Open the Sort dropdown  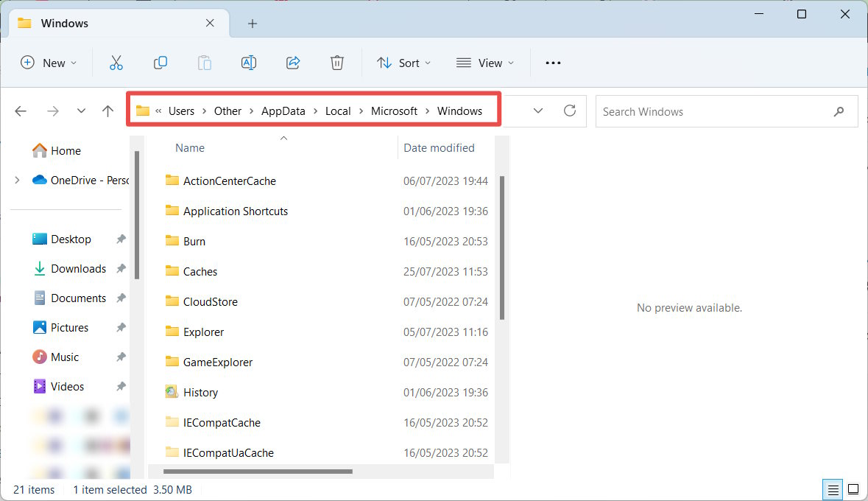tap(403, 63)
